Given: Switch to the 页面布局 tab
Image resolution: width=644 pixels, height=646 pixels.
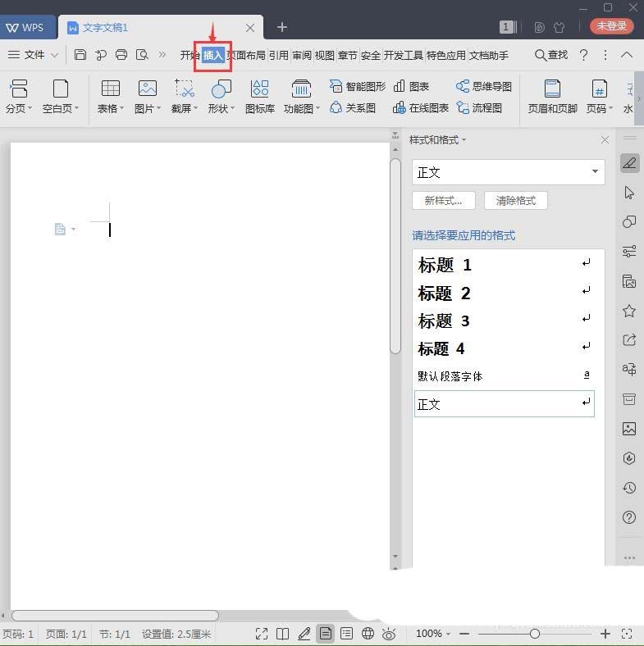Looking at the screenshot, I should point(247,55).
